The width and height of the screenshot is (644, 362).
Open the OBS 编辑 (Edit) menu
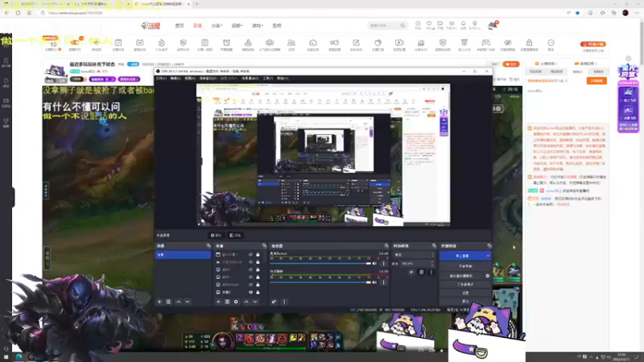point(175,78)
